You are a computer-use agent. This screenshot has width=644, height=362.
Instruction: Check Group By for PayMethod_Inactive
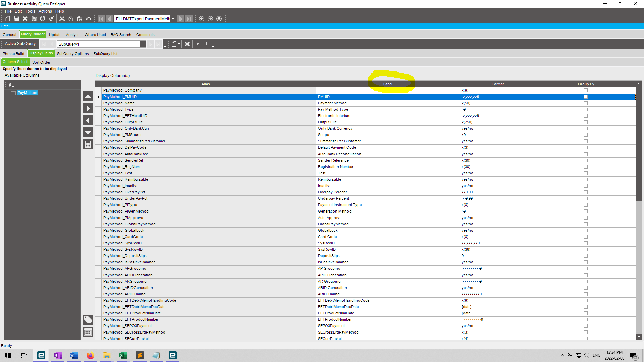pos(586,186)
